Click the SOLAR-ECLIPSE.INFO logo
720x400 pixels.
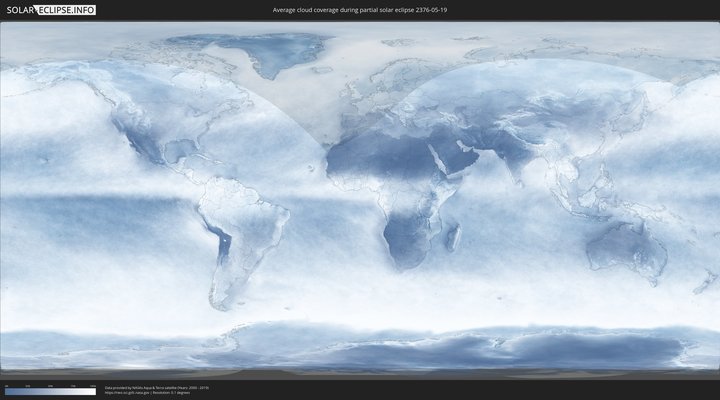click(x=51, y=10)
